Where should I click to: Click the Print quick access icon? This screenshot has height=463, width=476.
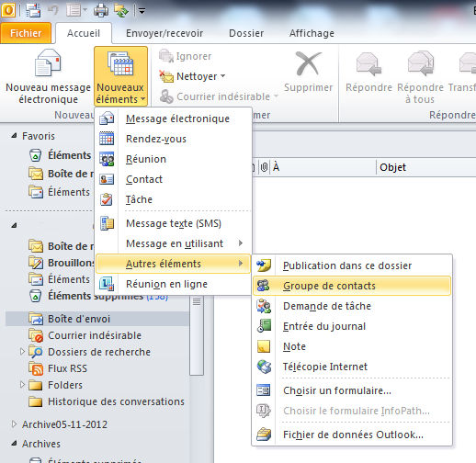click(x=101, y=11)
